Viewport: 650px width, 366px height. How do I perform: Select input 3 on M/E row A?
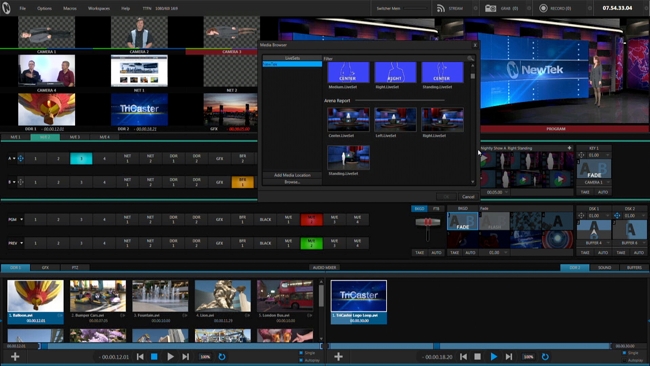[x=81, y=158]
